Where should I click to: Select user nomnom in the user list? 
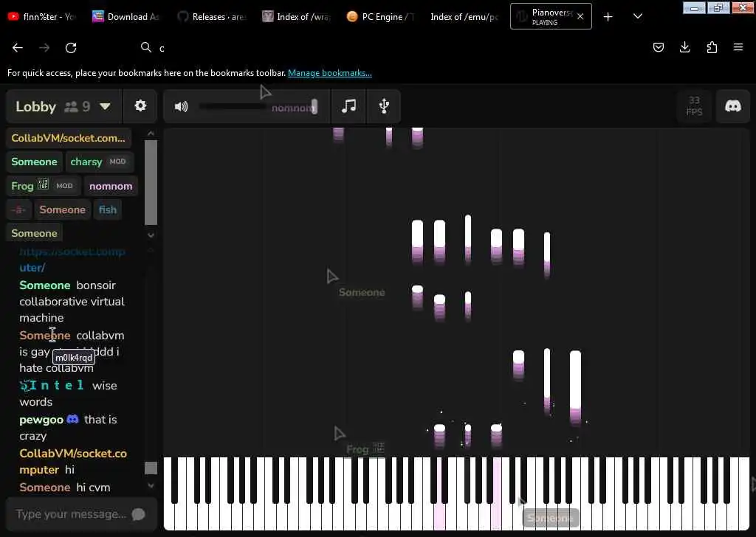pyautogui.click(x=111, y=186)
